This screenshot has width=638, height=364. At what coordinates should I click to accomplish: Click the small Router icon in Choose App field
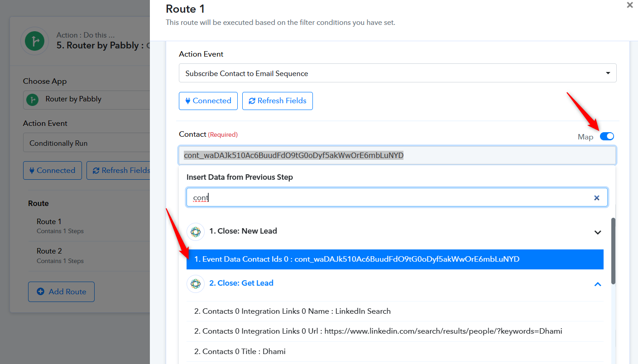click(32, 99)
